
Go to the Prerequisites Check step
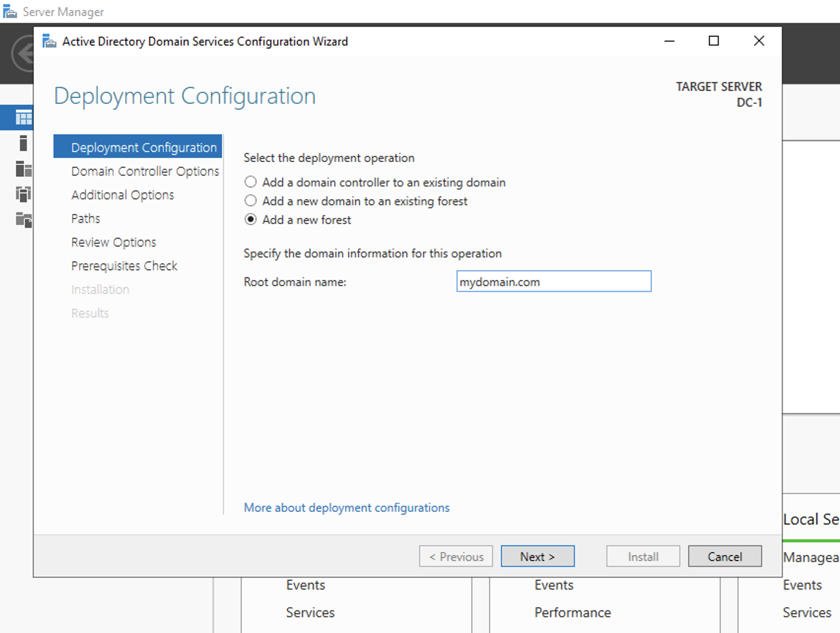[x=124, y=266]
